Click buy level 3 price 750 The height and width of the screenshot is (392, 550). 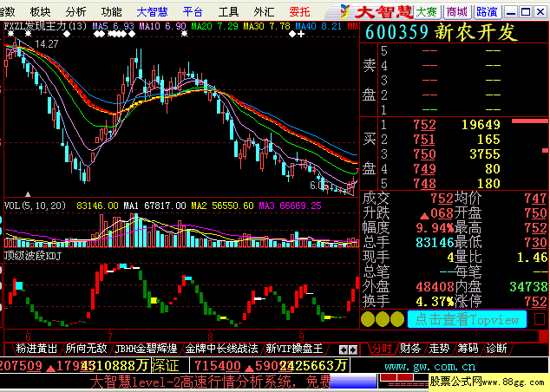(x=424, y=154)
